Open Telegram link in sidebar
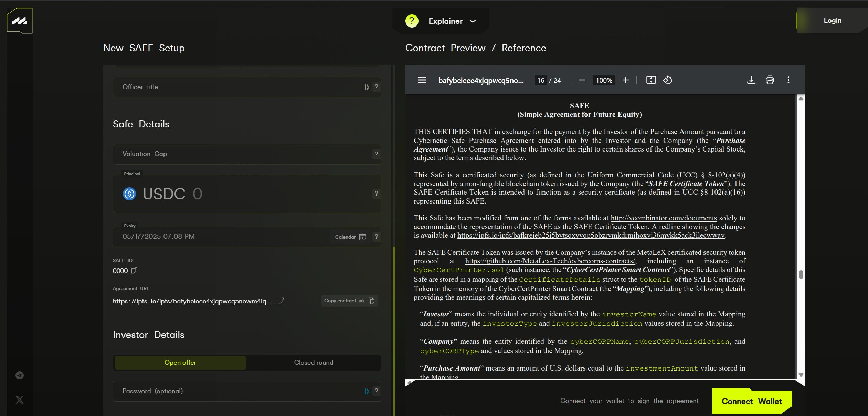The height and width of the screenshot is (416, 868). tap(20, 375)
